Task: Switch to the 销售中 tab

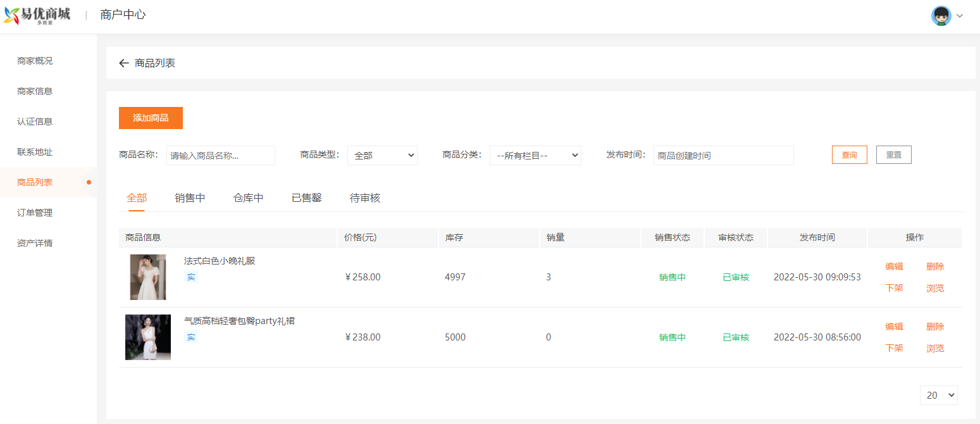Action: coord(190,198)
